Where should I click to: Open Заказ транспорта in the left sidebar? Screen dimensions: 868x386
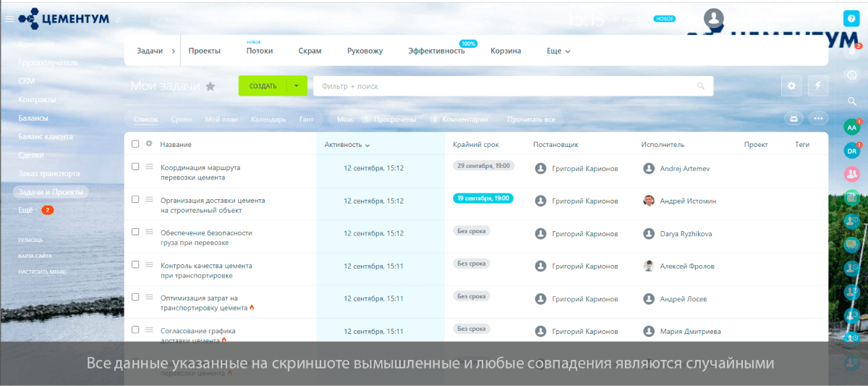click(x=49, y=174)
